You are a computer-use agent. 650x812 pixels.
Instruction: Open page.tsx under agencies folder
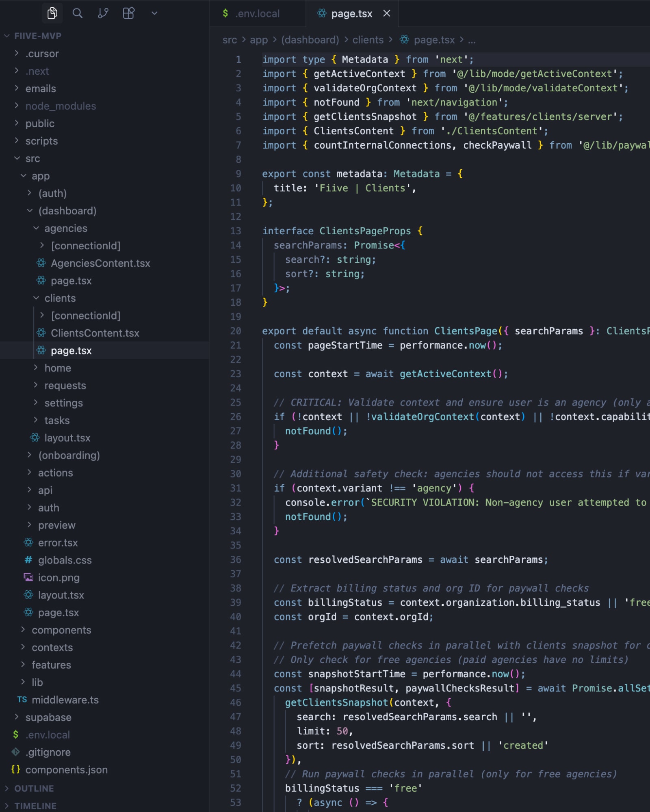point(105,281)
